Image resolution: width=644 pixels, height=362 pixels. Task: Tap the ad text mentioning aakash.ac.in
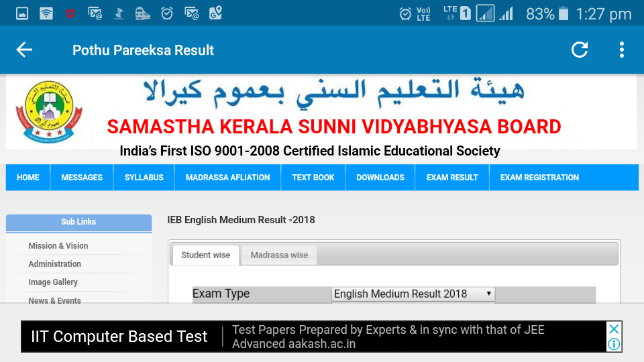pyautogui.click(x=388, y=337)
